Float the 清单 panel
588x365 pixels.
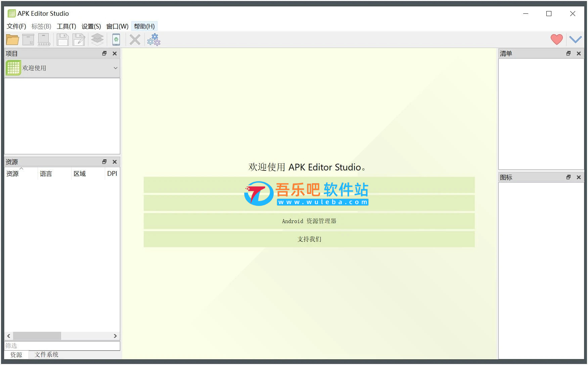pyautogui.click(x=569, y=53)
